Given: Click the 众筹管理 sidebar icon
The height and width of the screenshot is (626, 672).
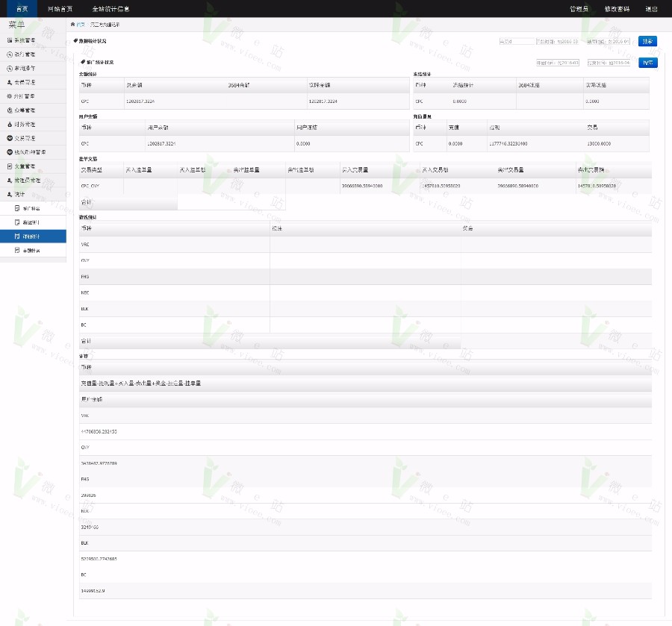Looking at the screenshot, I should click(x=10, y=110).
